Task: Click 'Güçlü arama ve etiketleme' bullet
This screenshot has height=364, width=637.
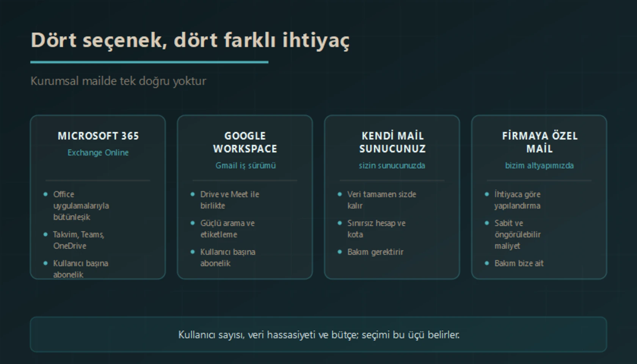Action: [227, 229]
